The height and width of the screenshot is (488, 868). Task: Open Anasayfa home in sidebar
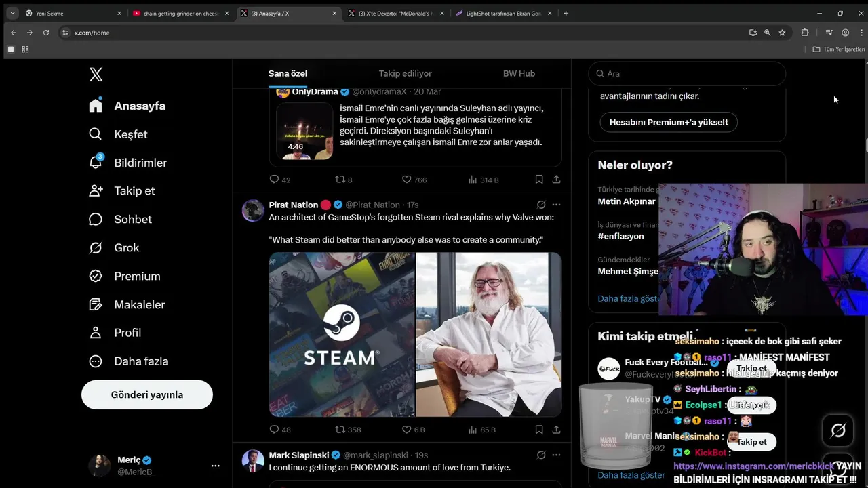pyautogui.click(x=127, y=106)
